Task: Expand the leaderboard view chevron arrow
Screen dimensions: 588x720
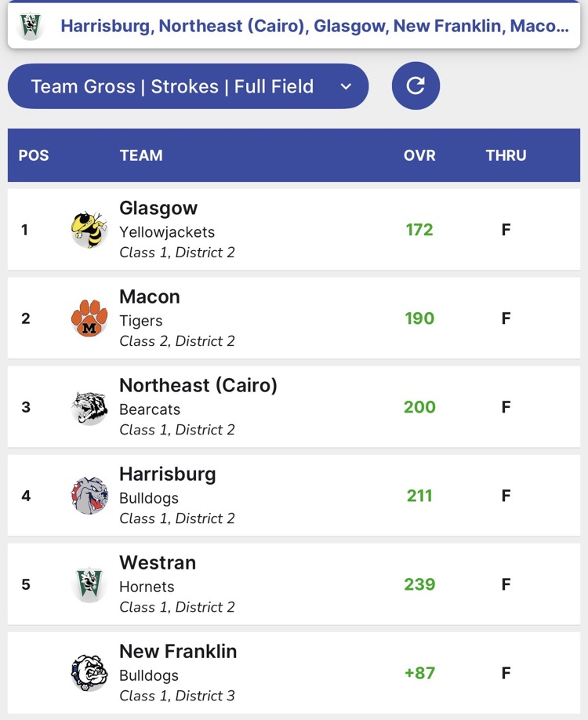Action: (346, 86)
